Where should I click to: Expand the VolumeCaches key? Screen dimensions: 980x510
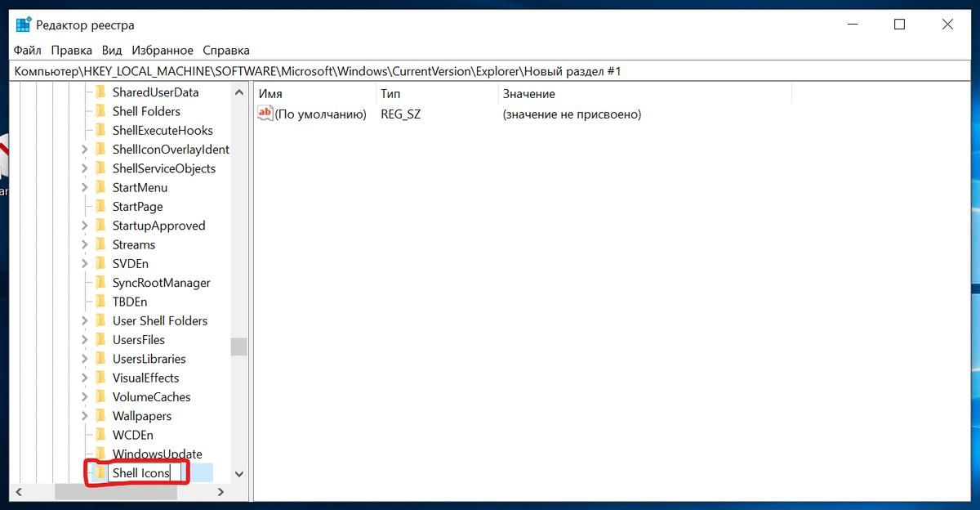(x=85, y=397)
